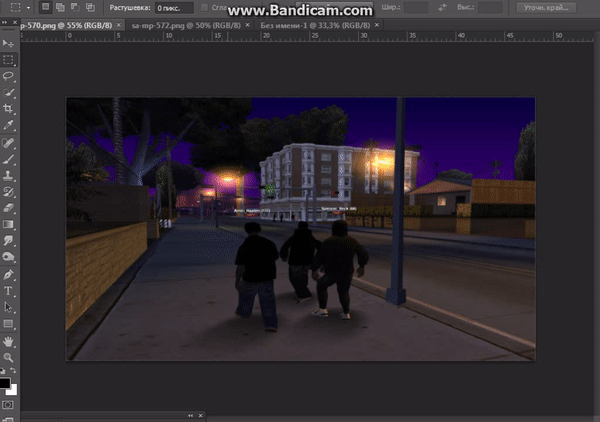Choose Subtract from selection mode

75,7
